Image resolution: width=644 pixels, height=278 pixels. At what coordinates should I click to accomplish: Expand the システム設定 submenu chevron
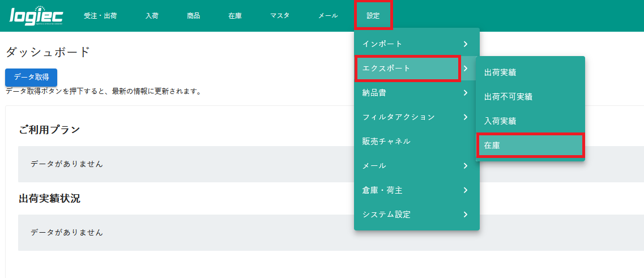pyautogui.click(x=465, y=215)
